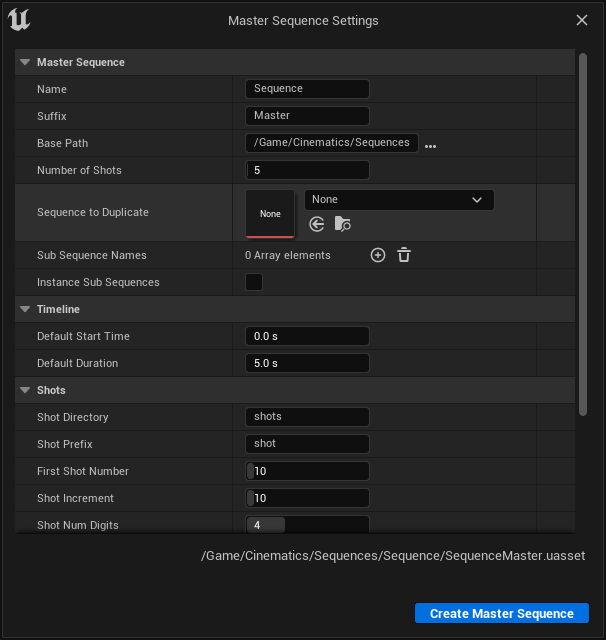Click the Sequence to Duplicate label
The image size is (606, 640).
coord(93,212)
